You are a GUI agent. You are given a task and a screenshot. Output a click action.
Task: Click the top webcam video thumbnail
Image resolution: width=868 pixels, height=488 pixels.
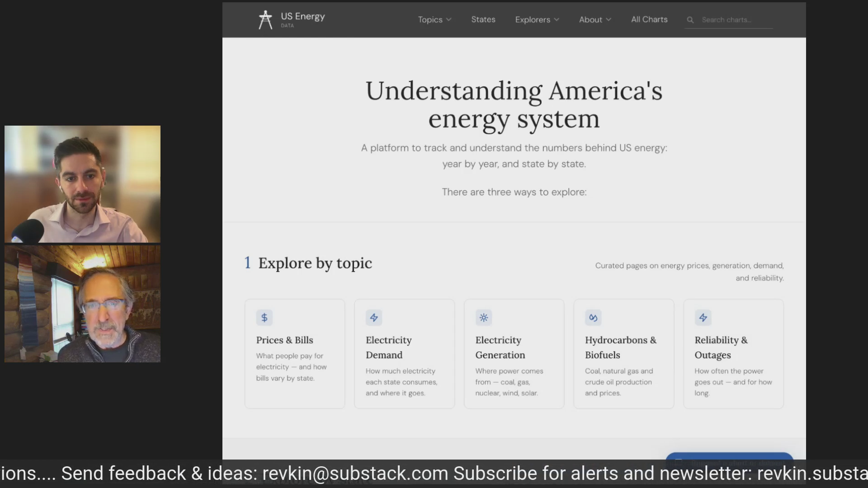82,184
